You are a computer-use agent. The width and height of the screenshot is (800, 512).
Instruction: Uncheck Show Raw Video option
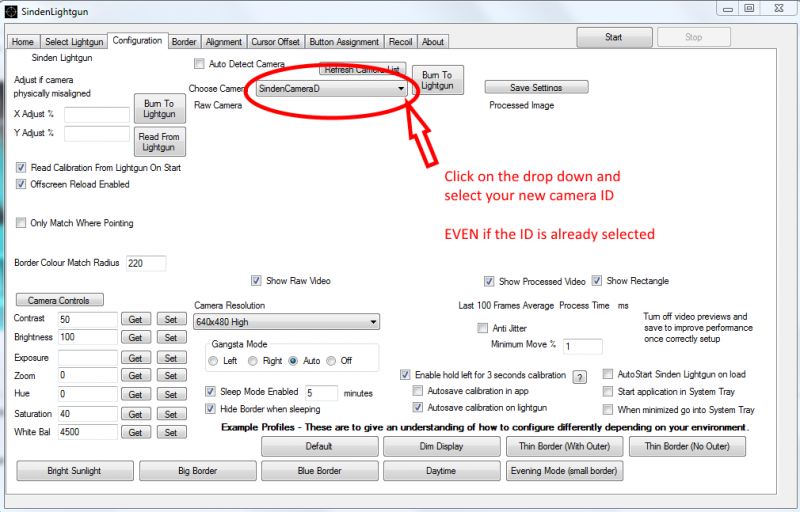[x=257, y=281]
